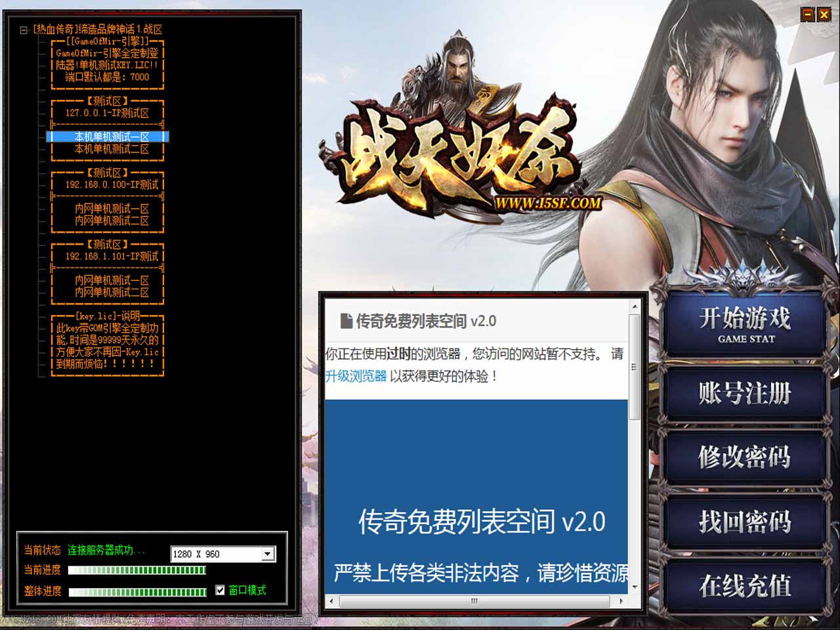Screen dimensions: 840x630
Task: Click the document icon beside 传奇免费列表空间 v2.0
Action: tap(346, 321)
